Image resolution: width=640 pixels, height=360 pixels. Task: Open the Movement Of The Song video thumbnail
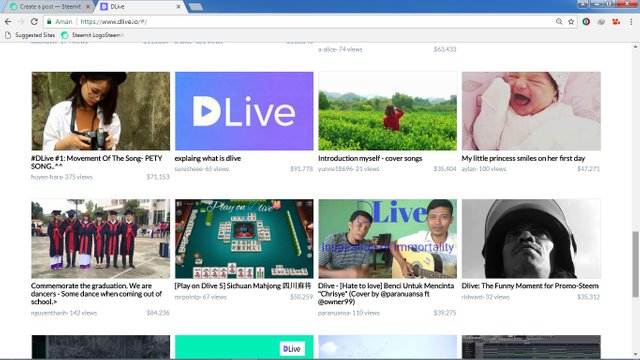pos(100,111)
